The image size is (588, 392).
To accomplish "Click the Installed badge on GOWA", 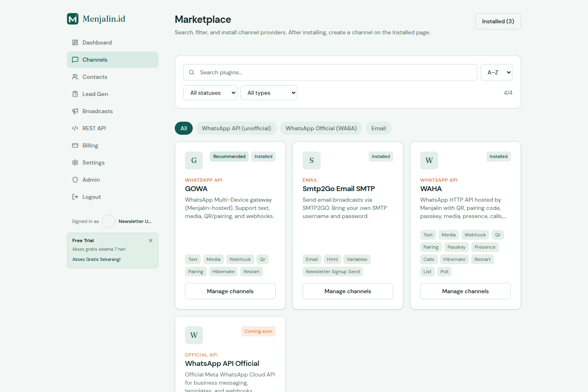I will click(x=263, y=156).
